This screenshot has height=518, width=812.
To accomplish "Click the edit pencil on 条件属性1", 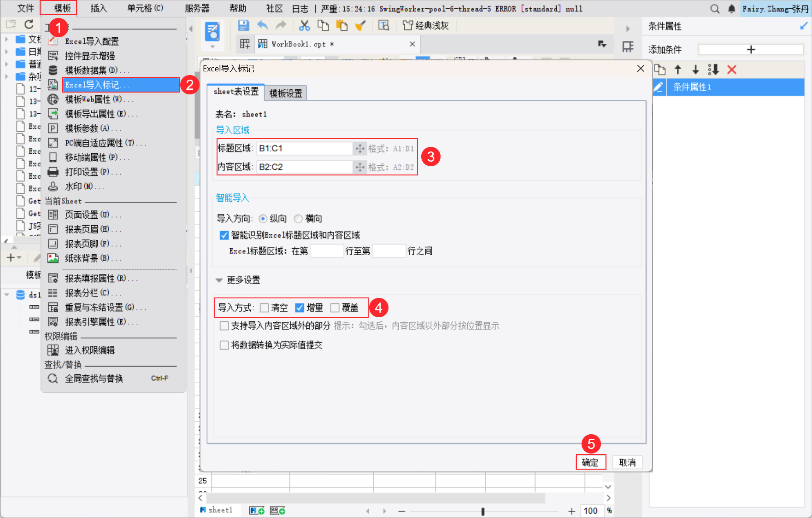I will coord(659,87).
